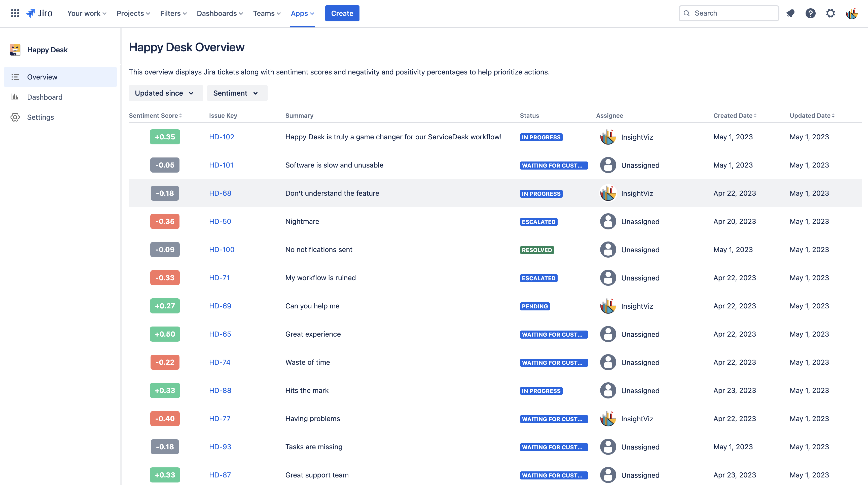Viewport: 868px width, 485px height.
Task: Expand the Sentiment filter dropdown
Action: click(237, 93)
